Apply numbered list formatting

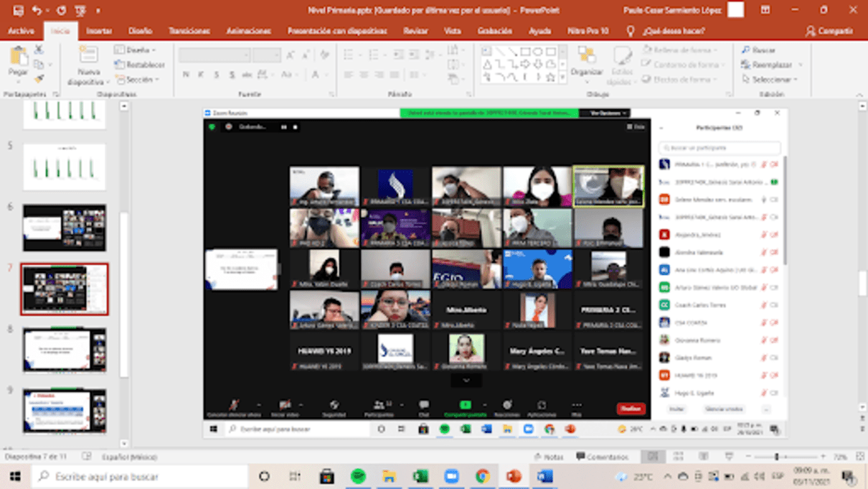pyautogui.click(x=374, y=55)
